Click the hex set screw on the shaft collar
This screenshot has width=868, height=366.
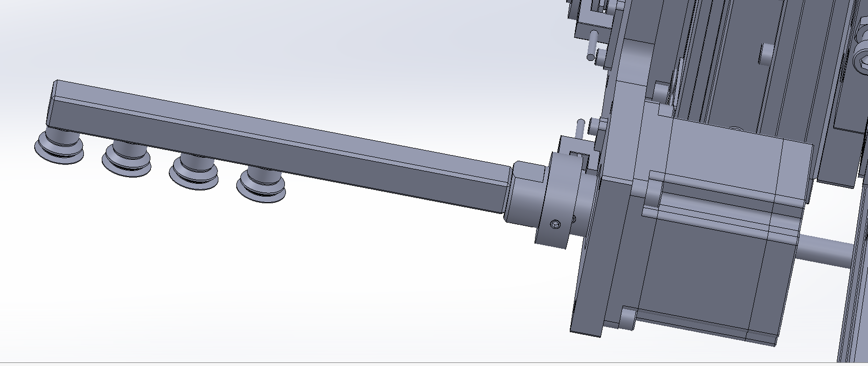(557, 224)
